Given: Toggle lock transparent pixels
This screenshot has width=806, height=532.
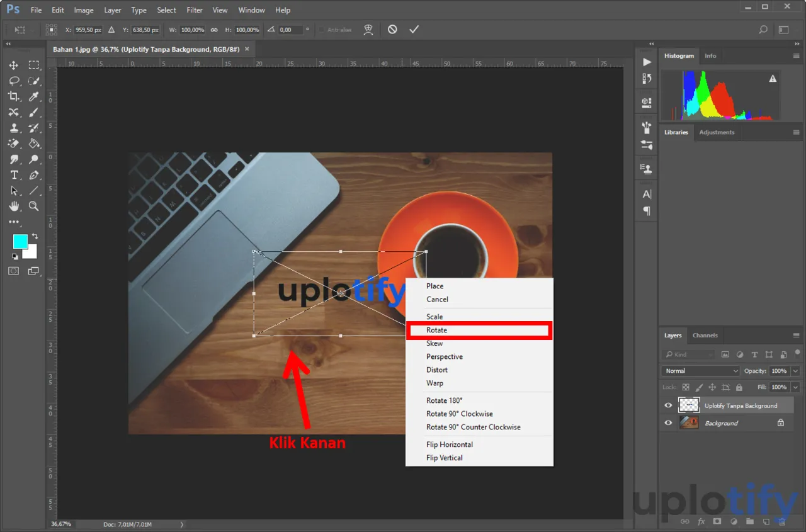Looking at the screenshot, I should [x=686, y=387].
